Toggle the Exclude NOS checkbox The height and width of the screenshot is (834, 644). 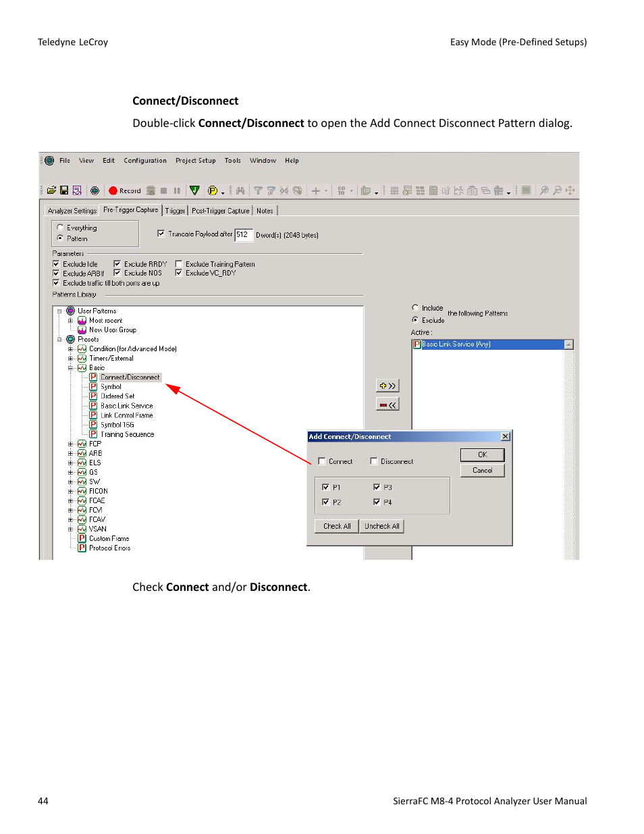[x=117, y=273]
